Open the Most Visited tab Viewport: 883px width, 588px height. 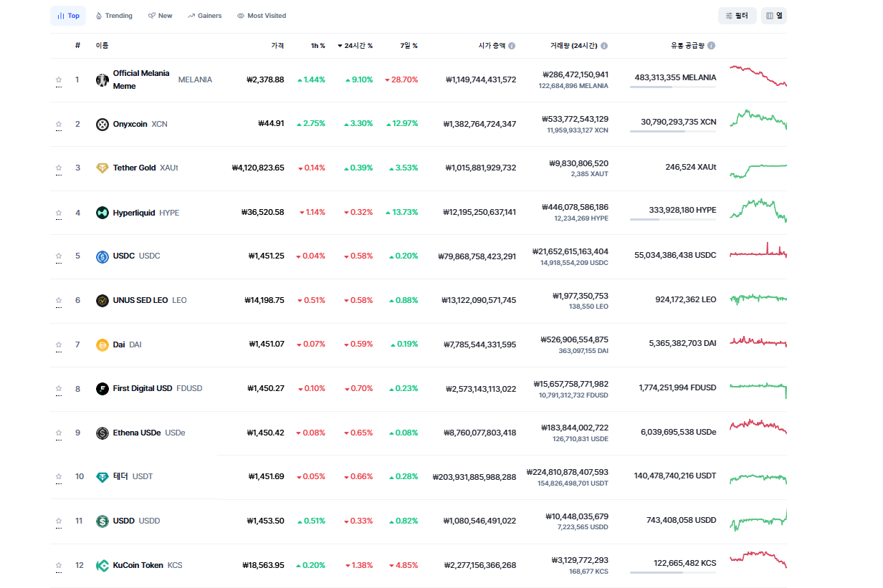(262, 16)
